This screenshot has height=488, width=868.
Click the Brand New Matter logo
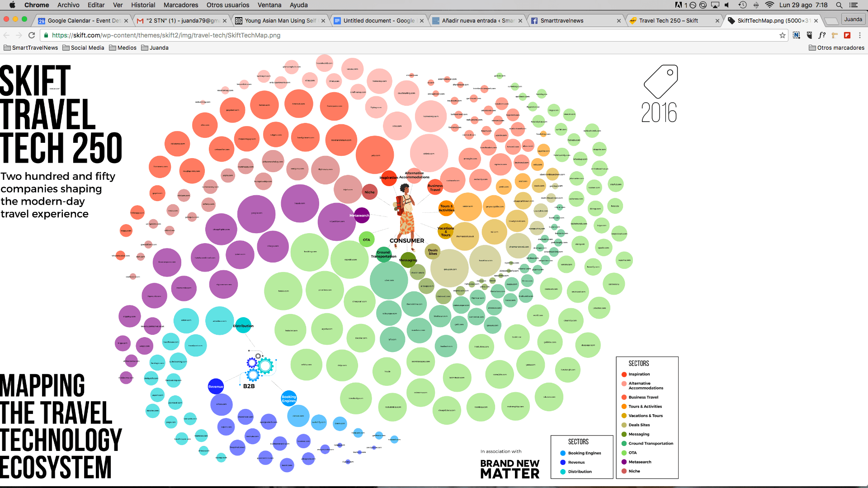(x=509, y=469)
